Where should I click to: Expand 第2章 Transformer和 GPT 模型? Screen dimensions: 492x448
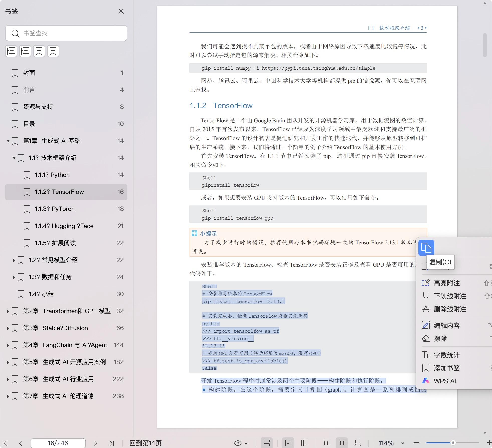[8, 311]
